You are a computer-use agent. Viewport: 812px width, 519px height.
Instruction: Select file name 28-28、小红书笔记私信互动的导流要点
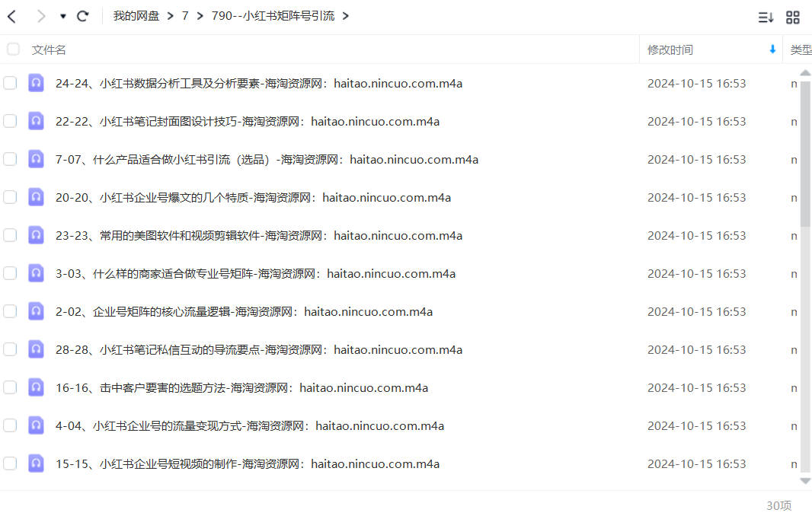coord(259,350)
